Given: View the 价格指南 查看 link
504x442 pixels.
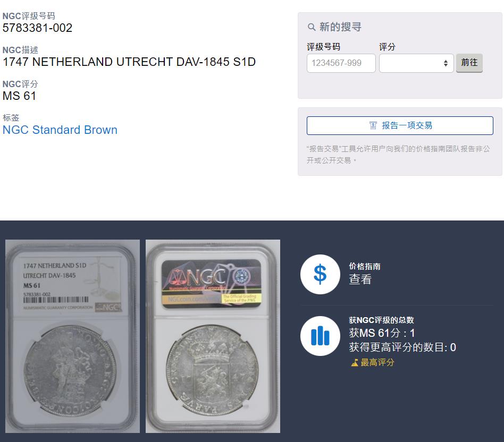Looking at the screenshot, I should click(360, 279).
